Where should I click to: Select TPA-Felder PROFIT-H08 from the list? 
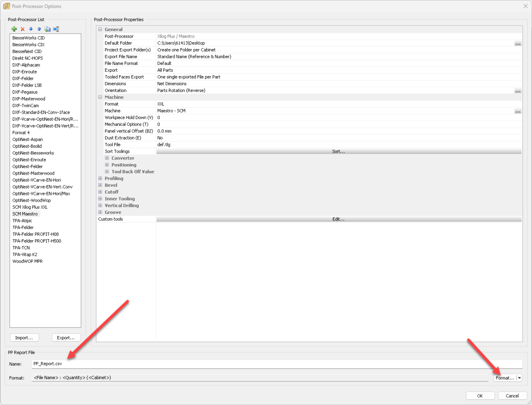(36, 234)
